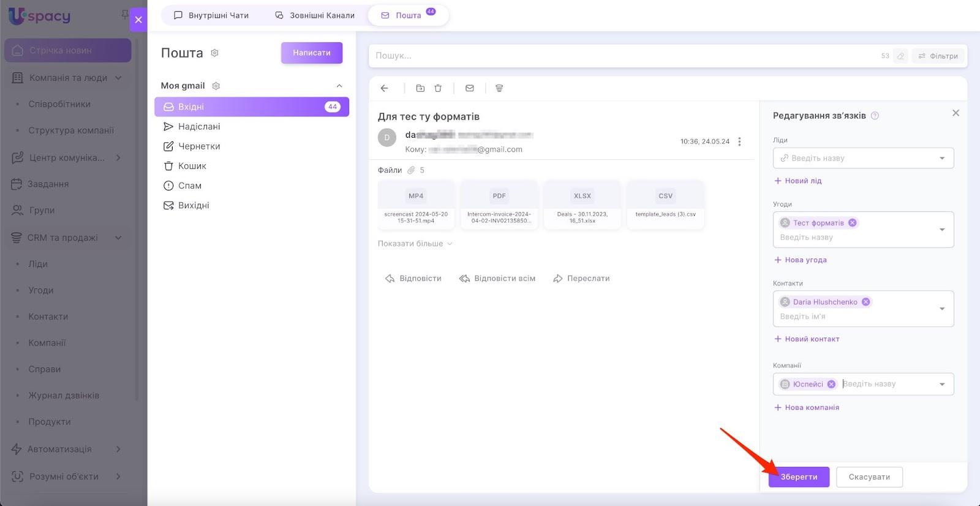Switch to Зовнішні Канали tab
The width and height of the screenshot is (980, 506).
(x=315, y=15)
